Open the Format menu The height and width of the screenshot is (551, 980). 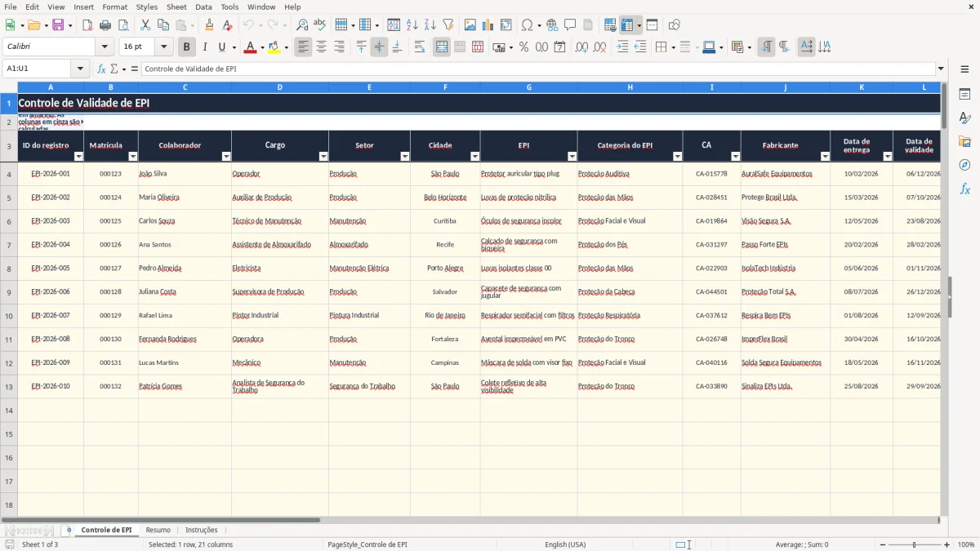tap(115, 7)
